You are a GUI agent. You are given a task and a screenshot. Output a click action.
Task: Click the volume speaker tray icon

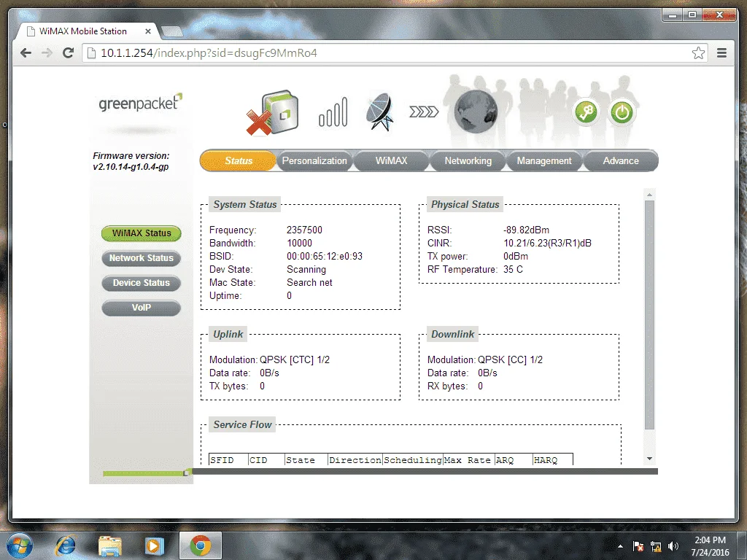tap(673, 546)
